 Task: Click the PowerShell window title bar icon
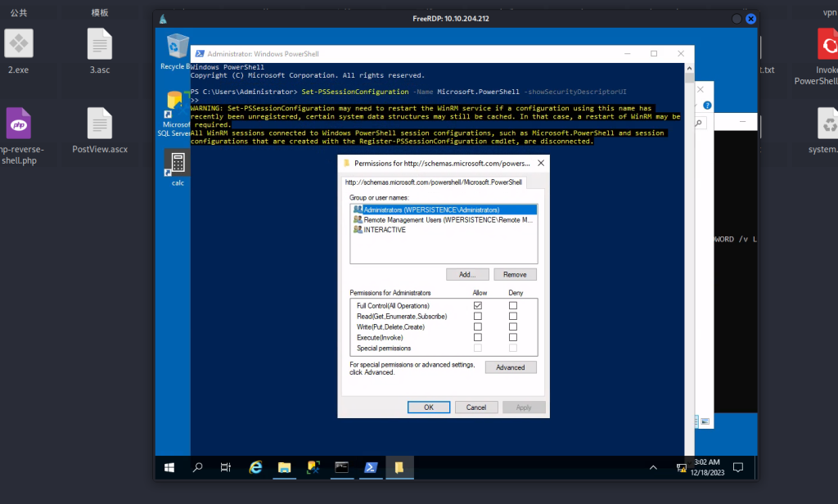pyautogui.click(x=200, y=53)
